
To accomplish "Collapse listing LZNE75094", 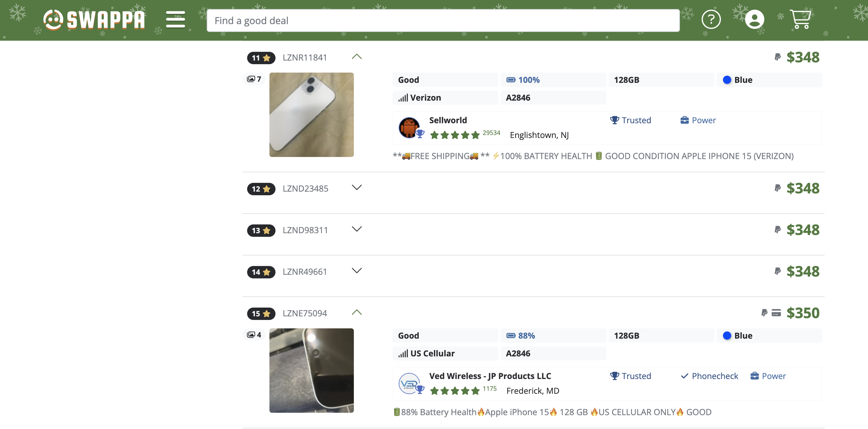I will (x=357, y=312).
